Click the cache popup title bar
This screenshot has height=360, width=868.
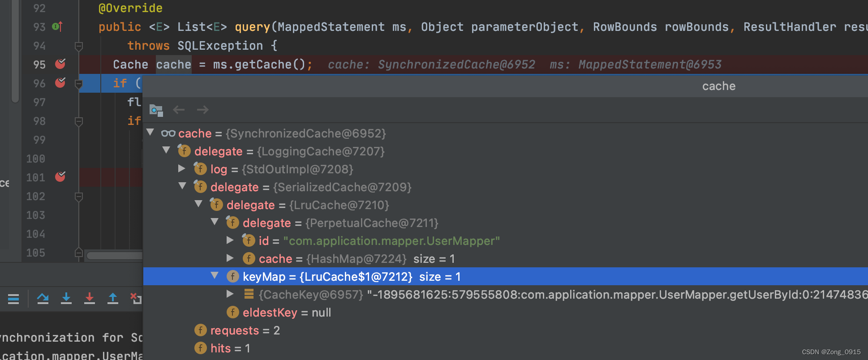click(x=505, y=86)
